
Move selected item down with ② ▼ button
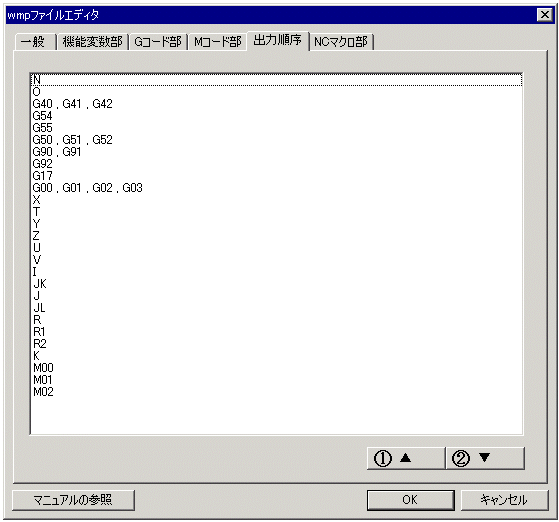[x=485, y=458]
